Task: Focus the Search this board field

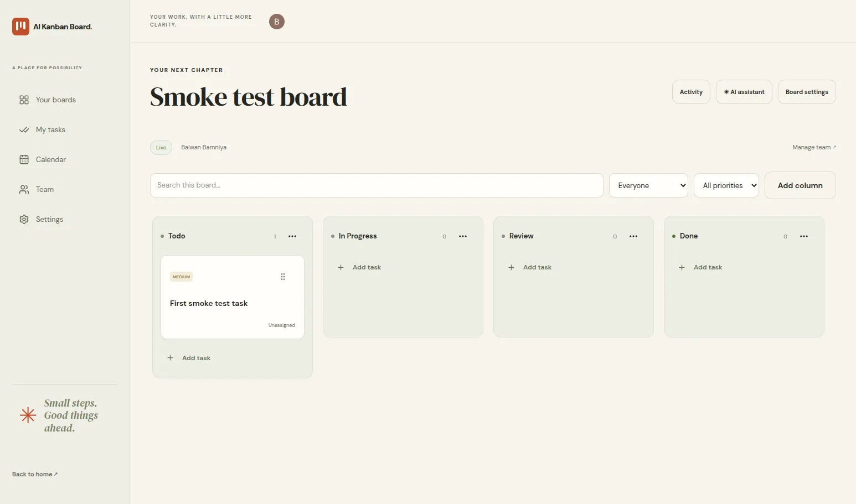Action: pyautogui.click(x=377, y=185)
